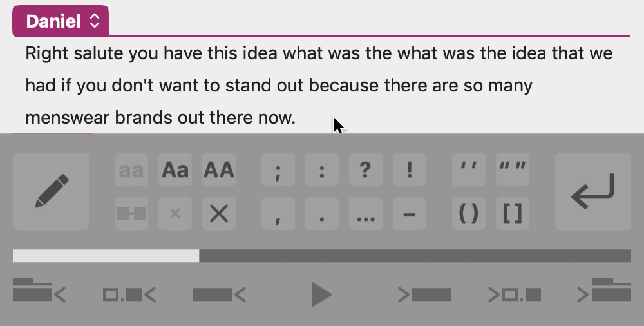The height and width of the screenshot is (326, 644).
Task: Click the pencil edit icon
Action: pos(51,191)
